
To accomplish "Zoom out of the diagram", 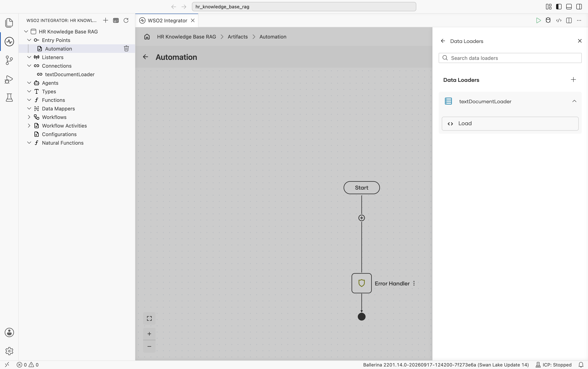I will [149, 346].
